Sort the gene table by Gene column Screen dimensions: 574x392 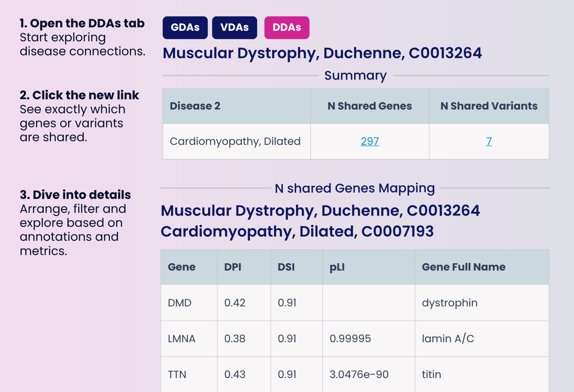click(181, 267)
